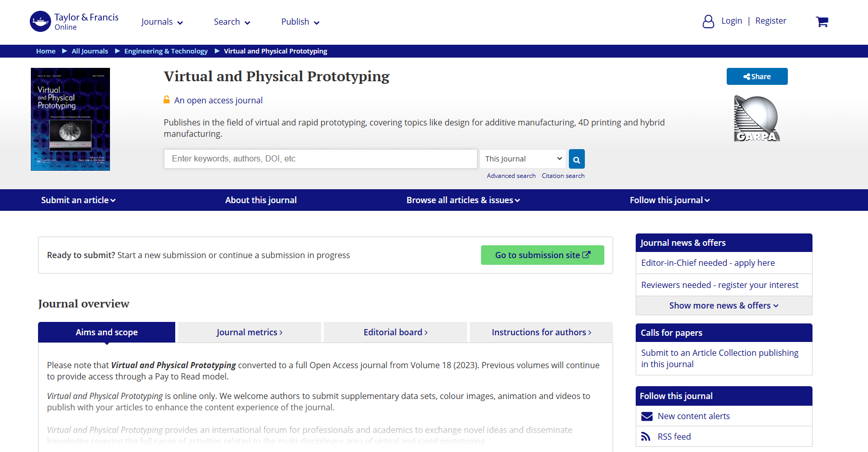Expand the Search menu
Viewport: 868px width, 452px height.
pos(232,22)
